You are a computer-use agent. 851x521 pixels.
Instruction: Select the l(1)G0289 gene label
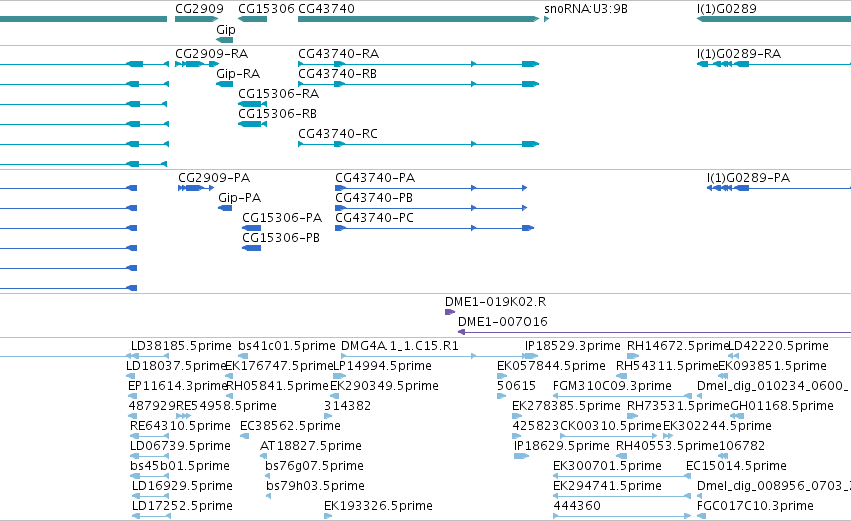(726, 9)
